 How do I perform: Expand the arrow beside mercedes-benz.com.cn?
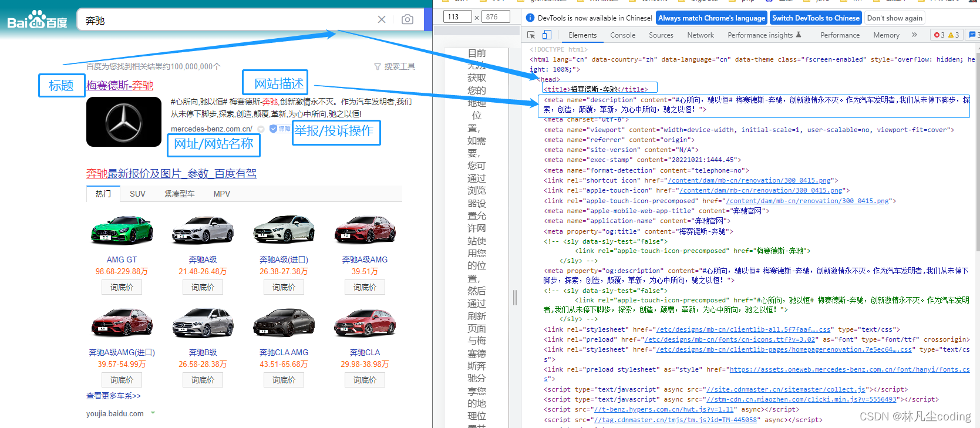pos(261,129)
